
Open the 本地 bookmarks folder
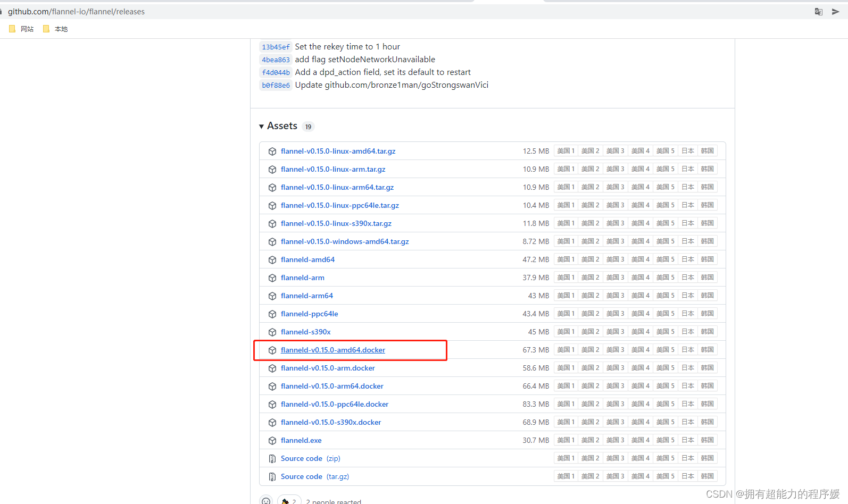[55, 29]
